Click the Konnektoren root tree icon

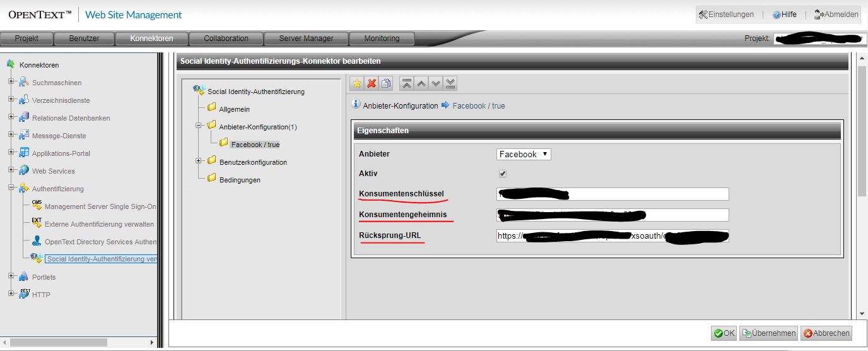coord(11,64)
